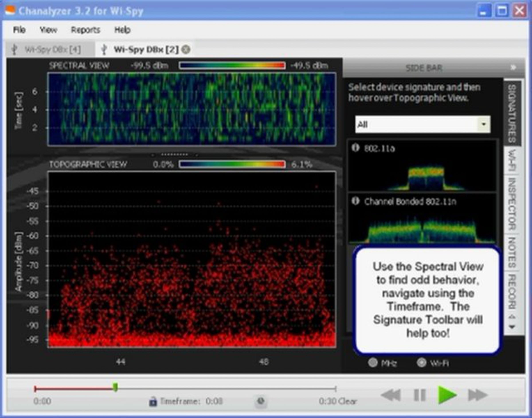Open the Reports menu

(x=85, y=30)
